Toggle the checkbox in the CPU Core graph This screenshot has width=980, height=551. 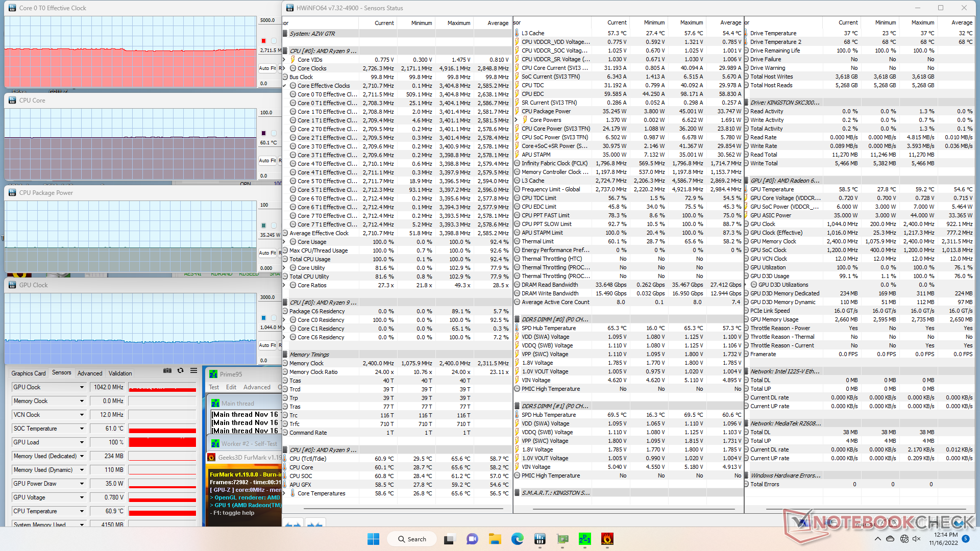point(274,133)
